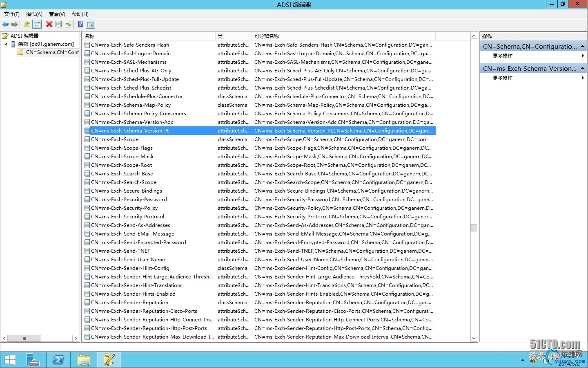Open Properties via toolbar icon
The width and height of the screenshot is (588, 368).
pos(59,25)
